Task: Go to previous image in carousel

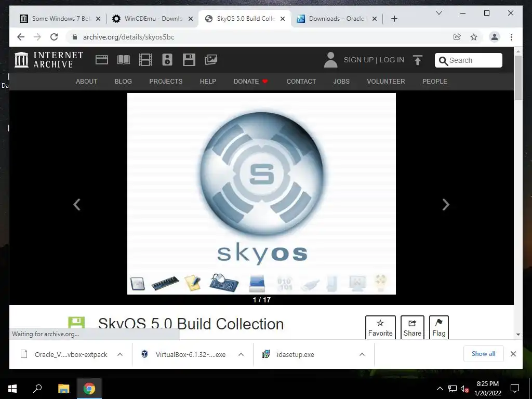Action: (x=77, y=204)
